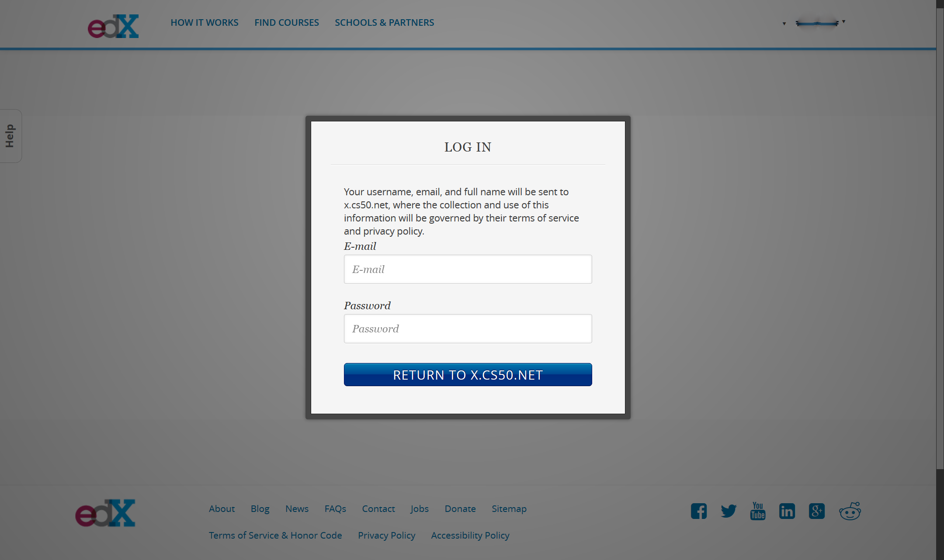Open edX Google+ social icon
The height and width of the screenshot is (560, 944).
click(x=817, y=512)
